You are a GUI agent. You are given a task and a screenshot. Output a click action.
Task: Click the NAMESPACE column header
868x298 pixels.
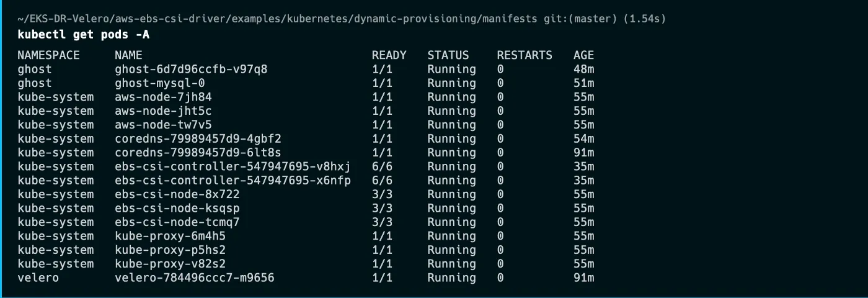coord(48,55)
